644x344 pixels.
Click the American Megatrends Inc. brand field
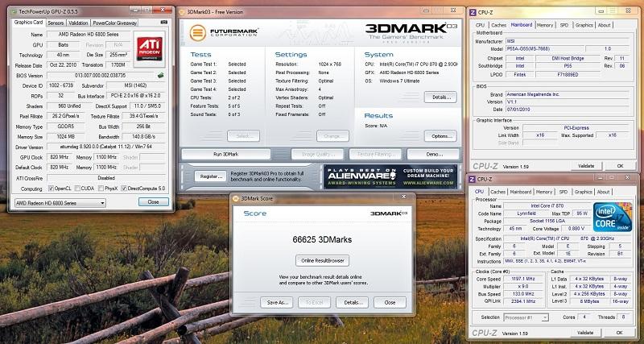click(567, 94)
